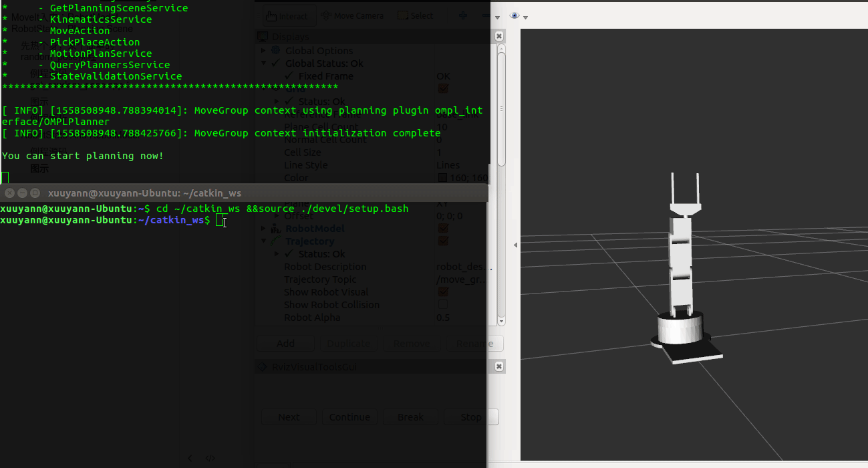The image size is (868, 468).
Task: Uncheck the Trajectory display checkbox
Action: point(442,241)
